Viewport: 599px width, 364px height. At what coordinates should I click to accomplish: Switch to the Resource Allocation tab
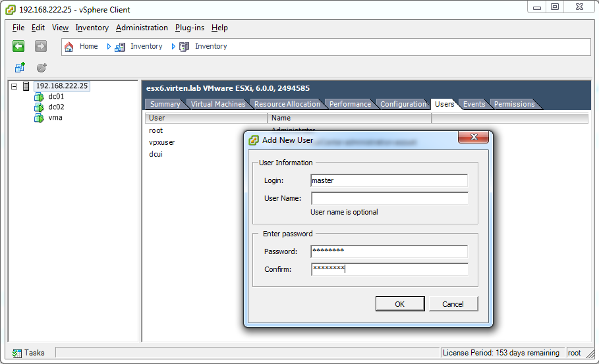[287, 104]
